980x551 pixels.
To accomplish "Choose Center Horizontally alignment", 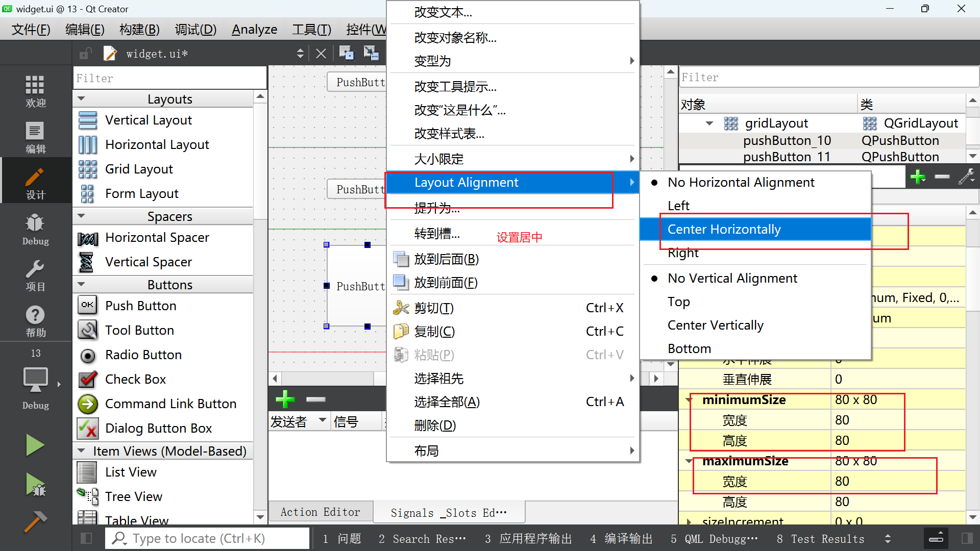I will 755,229.
